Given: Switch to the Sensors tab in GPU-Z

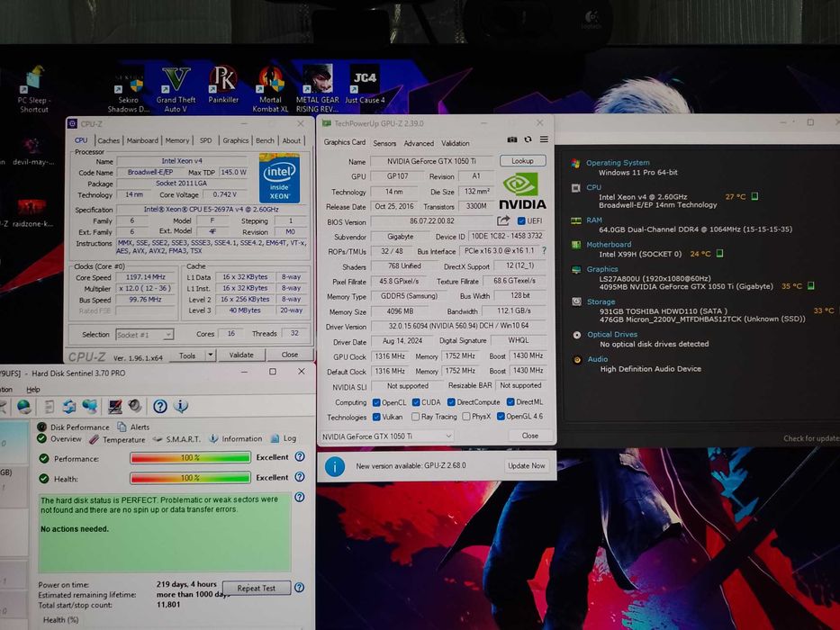Looking at the screenshot, I should click(x=384, y=143).
